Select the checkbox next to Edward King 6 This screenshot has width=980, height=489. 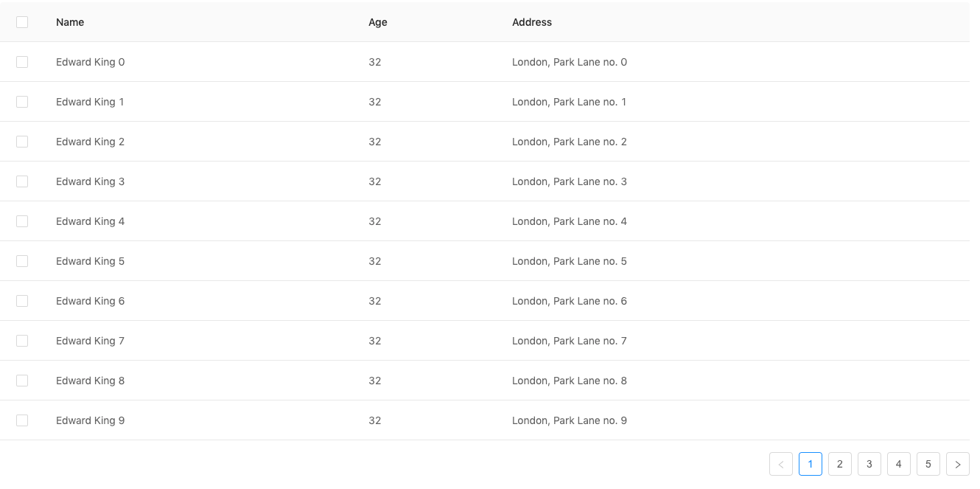point(21,301)
